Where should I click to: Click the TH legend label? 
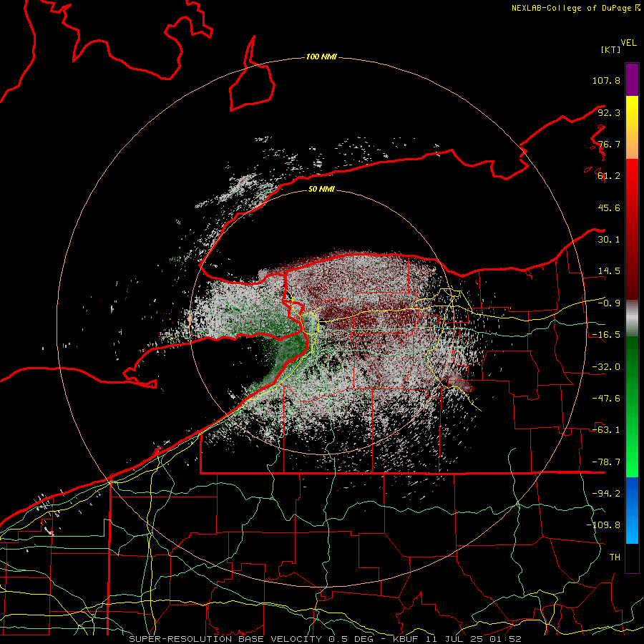pos(615,557)
